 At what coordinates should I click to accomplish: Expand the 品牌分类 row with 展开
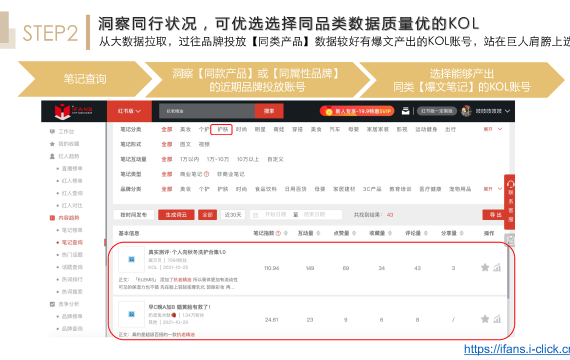click(x=493, y=189)
